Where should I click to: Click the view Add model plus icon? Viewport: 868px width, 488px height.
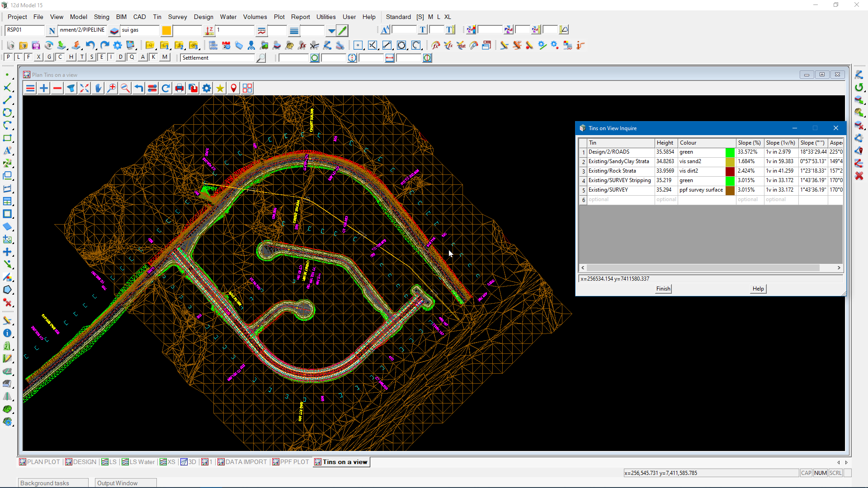point(44,88)
